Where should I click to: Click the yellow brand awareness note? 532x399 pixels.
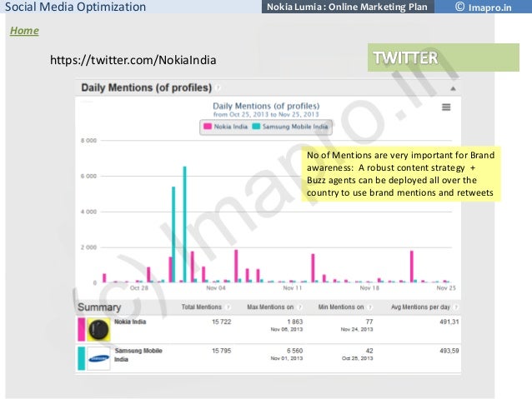(401, 174)
